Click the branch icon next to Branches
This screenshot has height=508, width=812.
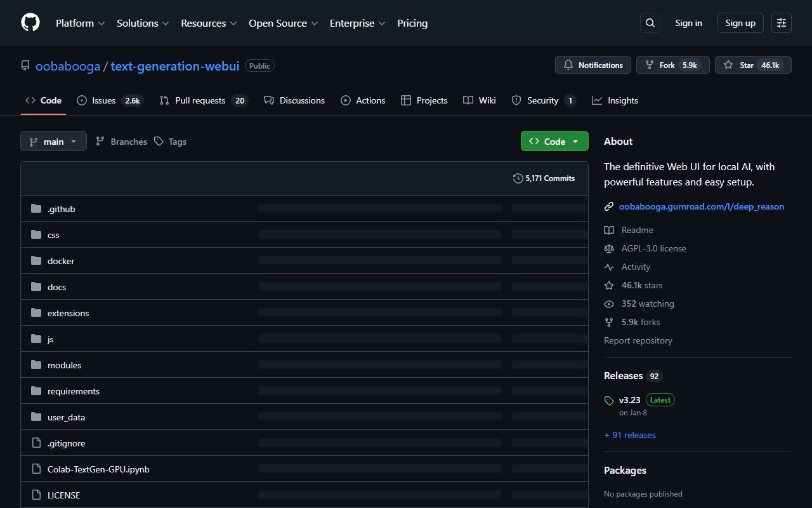pyautogui.click(x=100, y=141)
